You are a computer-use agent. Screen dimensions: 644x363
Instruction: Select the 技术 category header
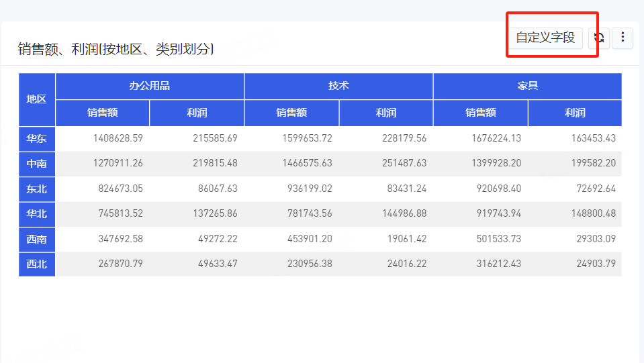click(338, 87)
